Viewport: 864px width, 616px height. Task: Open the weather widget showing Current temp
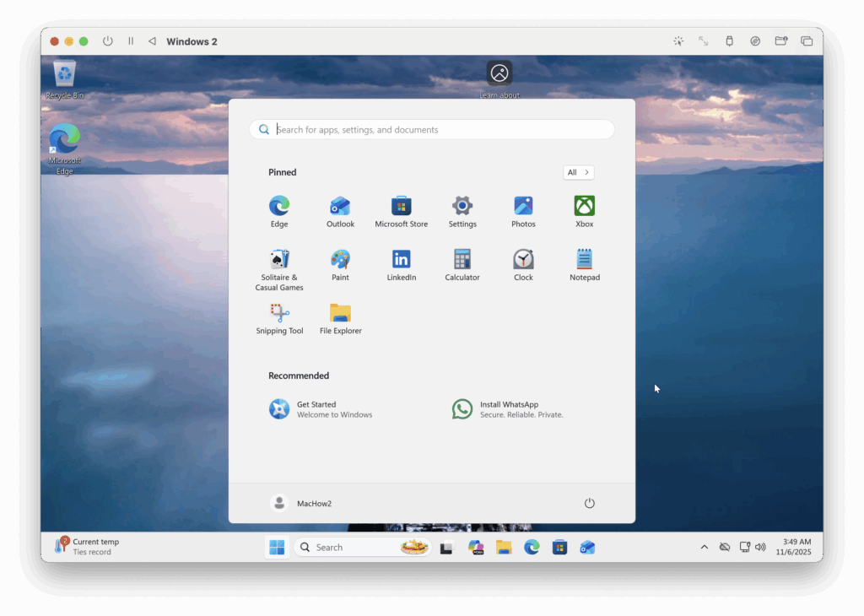coord(89,545)
